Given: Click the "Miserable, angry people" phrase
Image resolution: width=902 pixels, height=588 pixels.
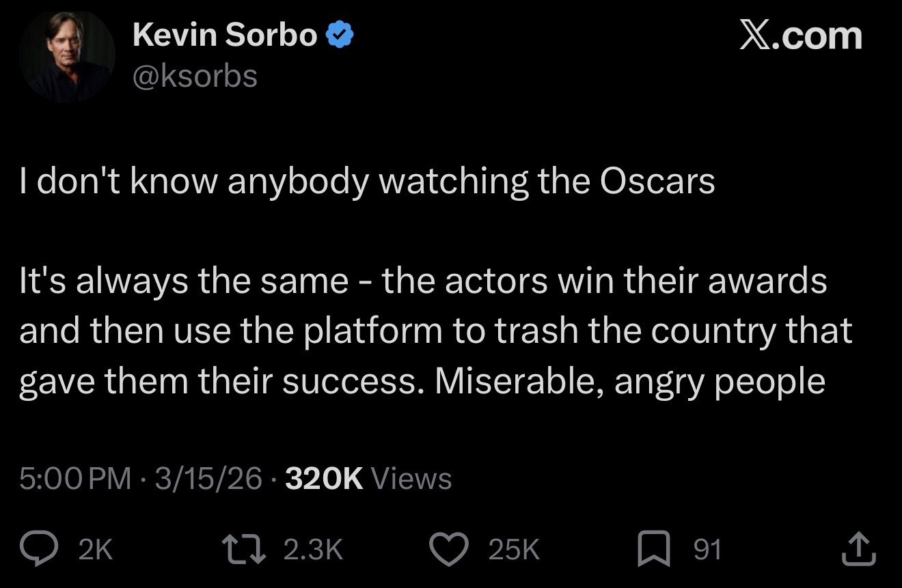Looking at the screenshot, I should pos(629,381).
